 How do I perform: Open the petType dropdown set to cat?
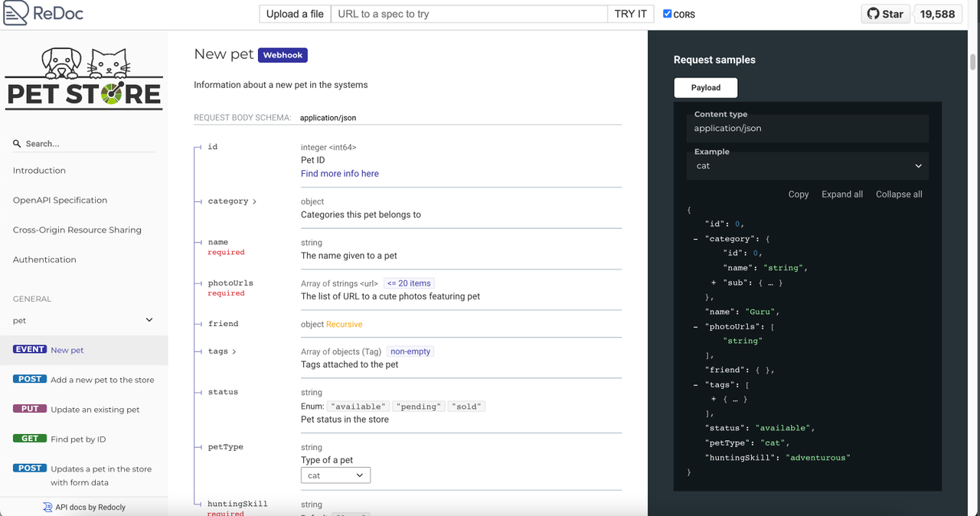[x=335, y=475]
